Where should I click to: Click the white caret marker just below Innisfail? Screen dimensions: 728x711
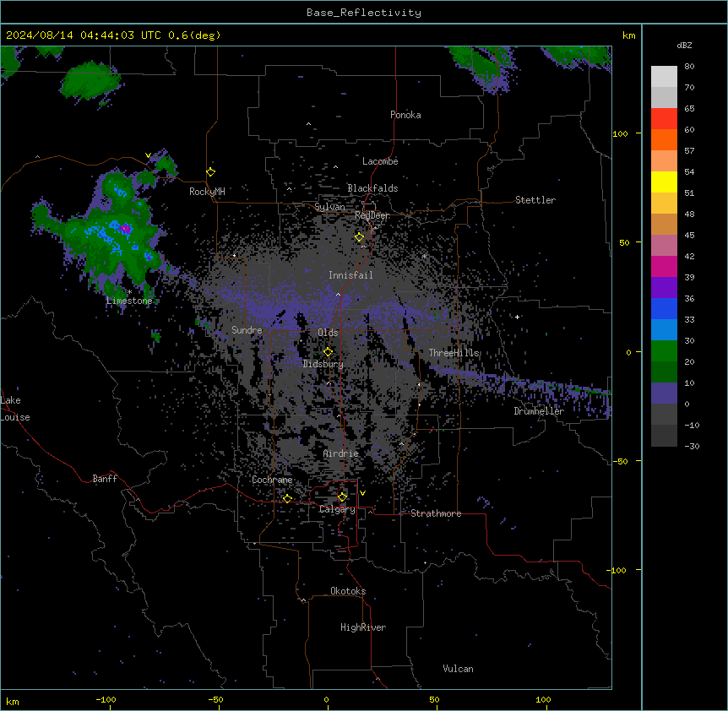point(338,294)
